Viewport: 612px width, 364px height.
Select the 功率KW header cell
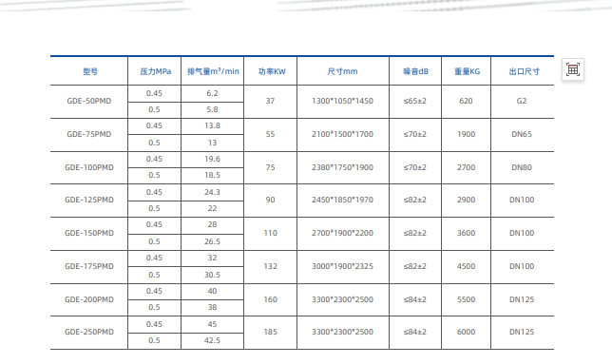pos(272,71)
